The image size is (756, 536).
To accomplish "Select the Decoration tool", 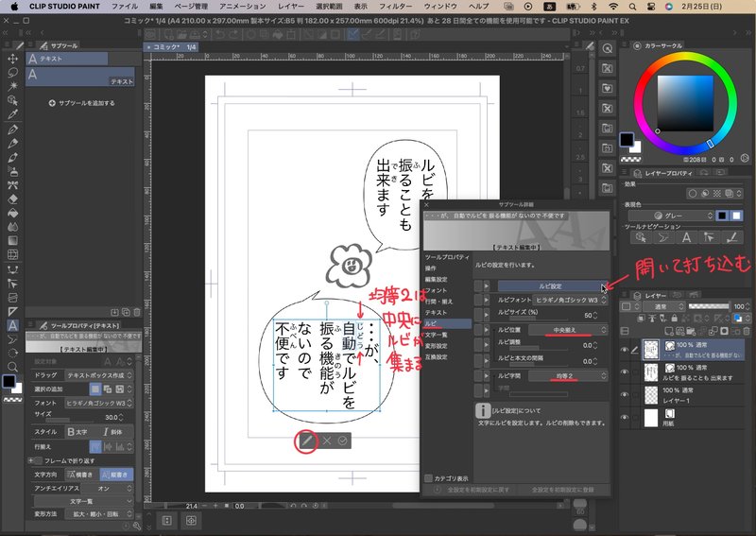I will (12, 184).
